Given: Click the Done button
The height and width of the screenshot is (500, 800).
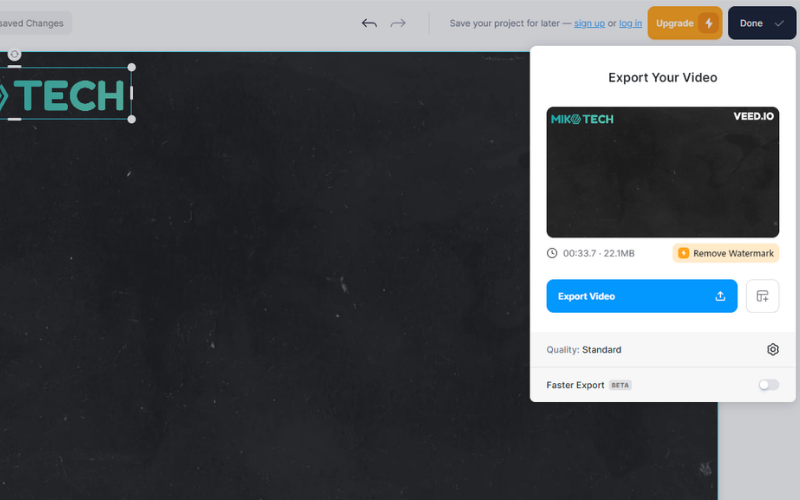Looking at the screenshot, I should point(762,23).
